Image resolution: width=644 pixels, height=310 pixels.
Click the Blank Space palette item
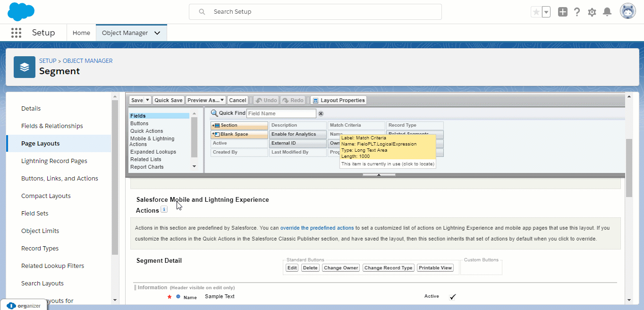point(239,134)
